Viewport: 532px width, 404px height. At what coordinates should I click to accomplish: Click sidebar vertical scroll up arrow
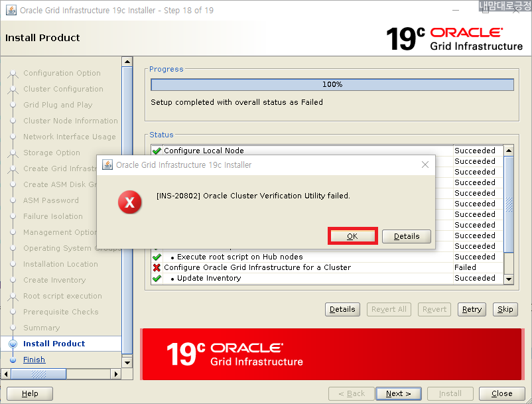pos(127,62)
